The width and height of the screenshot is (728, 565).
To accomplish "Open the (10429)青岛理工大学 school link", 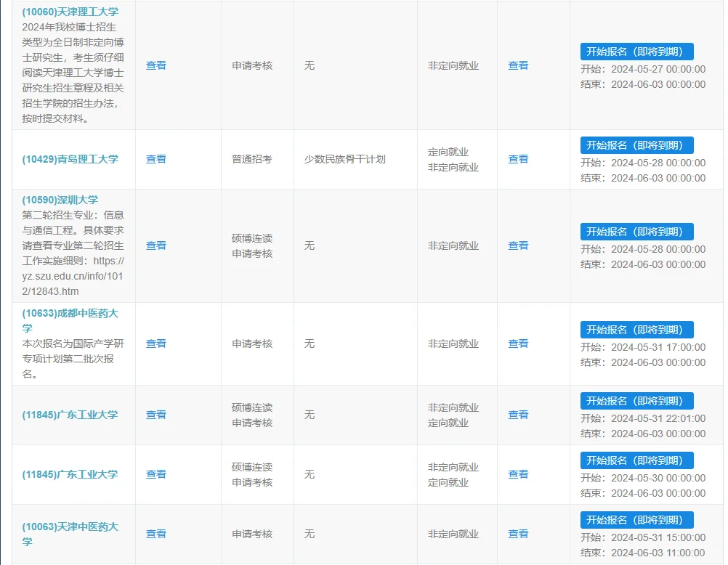I will tap(70, 159).
